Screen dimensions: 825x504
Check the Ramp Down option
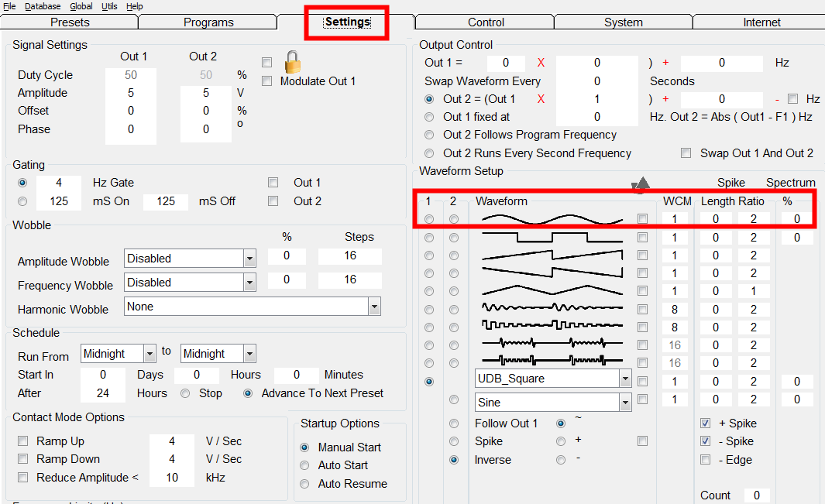22,459
